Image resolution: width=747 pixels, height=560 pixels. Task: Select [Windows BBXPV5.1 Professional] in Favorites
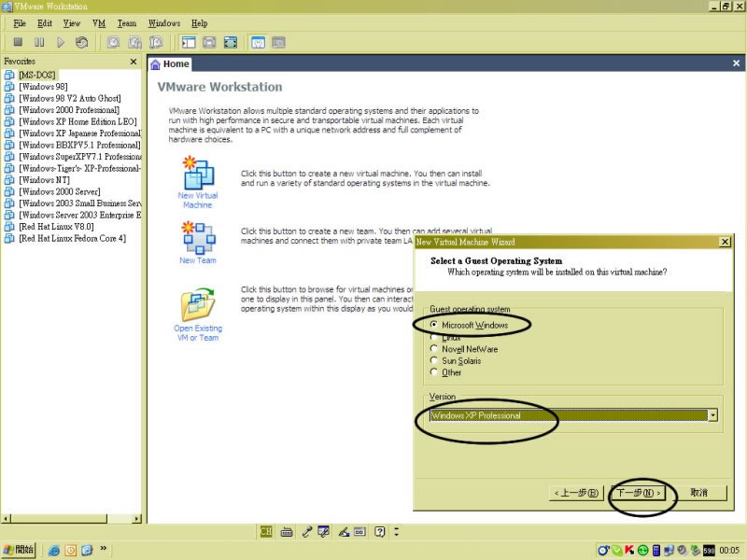(x=80, y=145)
